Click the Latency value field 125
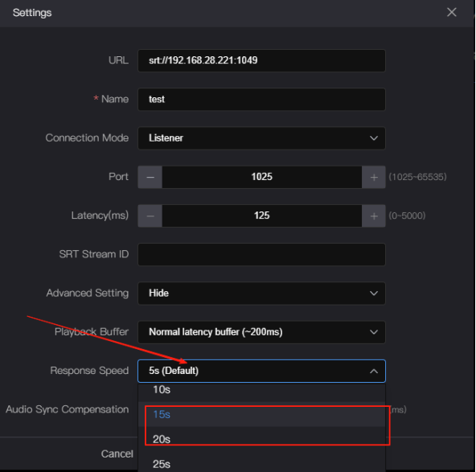This screenshot has width=476, height=472. pyautogui.click(x=261, y=215)
